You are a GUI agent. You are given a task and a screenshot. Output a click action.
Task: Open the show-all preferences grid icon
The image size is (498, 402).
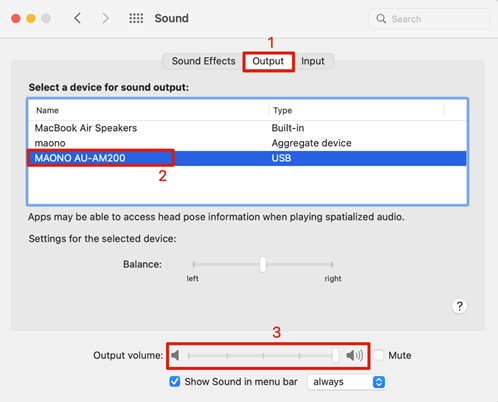click(136, 18)
